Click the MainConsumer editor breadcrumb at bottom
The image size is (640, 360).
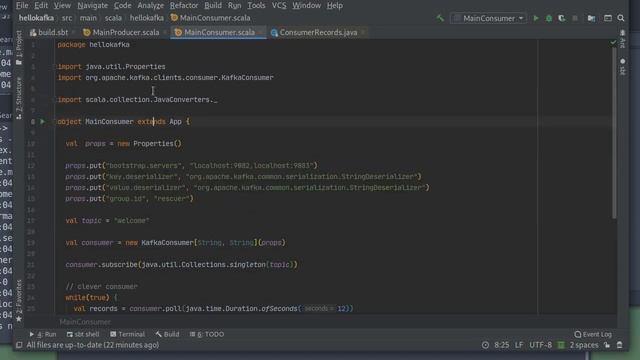click(85, 322)
